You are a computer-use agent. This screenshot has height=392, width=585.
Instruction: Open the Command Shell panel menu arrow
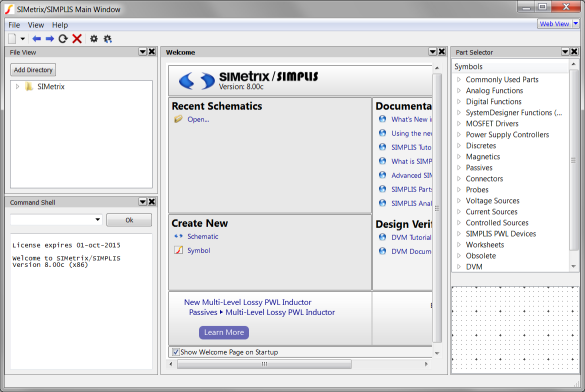point(143,202)
